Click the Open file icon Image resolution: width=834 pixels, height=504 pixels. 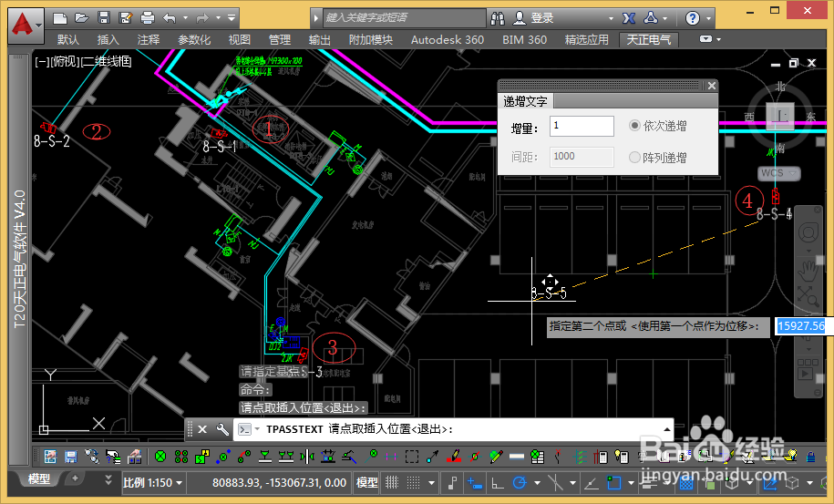point(81,18)
